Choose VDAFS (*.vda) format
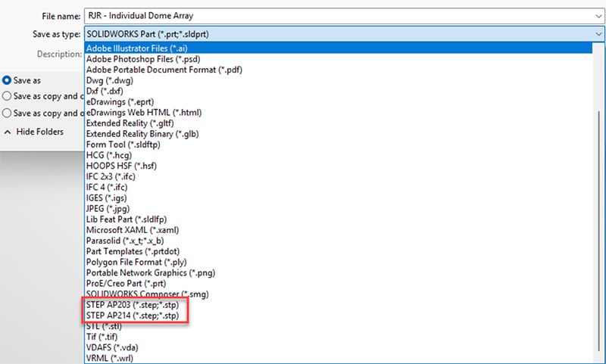The height and width of the screenshot is (364, 606). [338, 347]
